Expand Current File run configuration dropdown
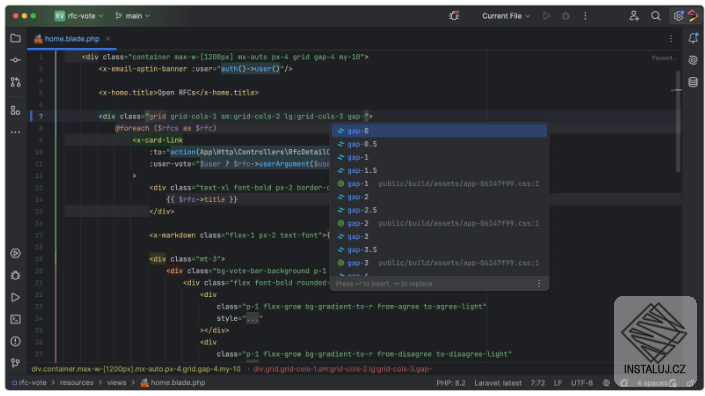 pyautogui.click(x=506, y=16)
